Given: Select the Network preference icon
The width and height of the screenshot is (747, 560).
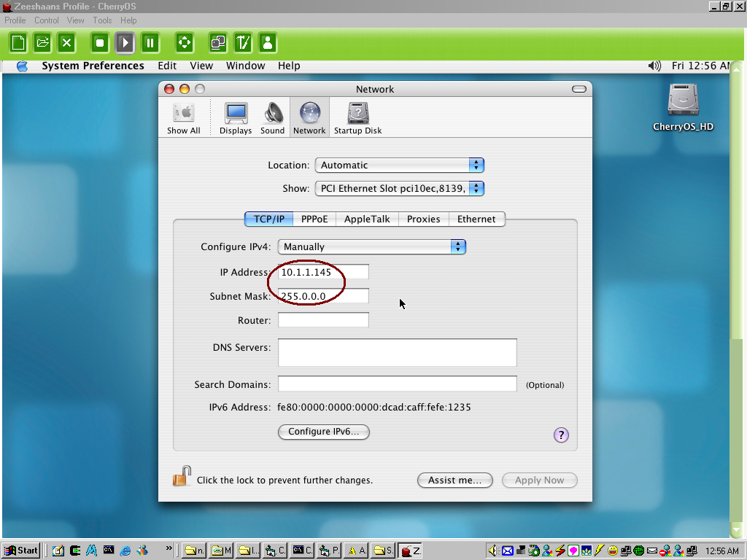Looking at the screenshot, I should point(309,117).
